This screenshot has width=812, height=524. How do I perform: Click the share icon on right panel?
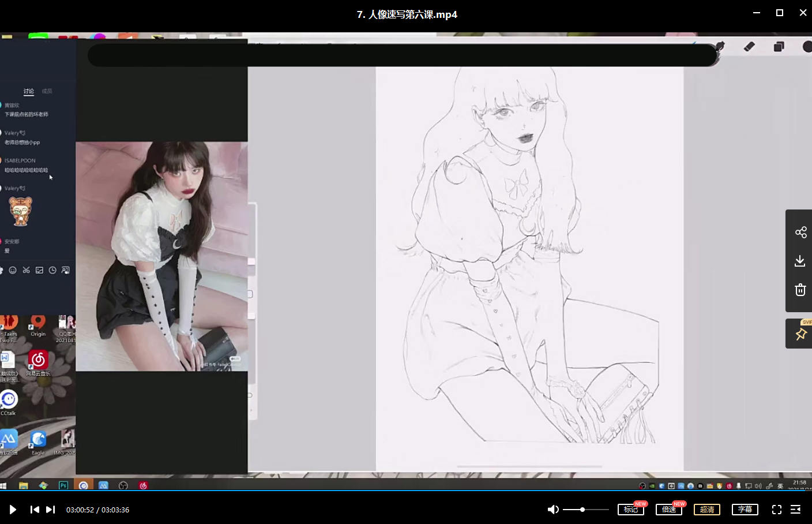(x=800, y=233)
